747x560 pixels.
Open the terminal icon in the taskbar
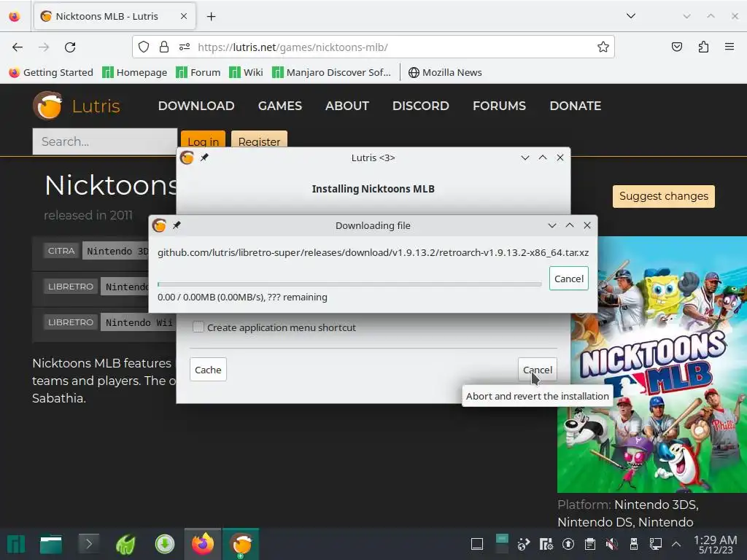(x=88, y=544)
